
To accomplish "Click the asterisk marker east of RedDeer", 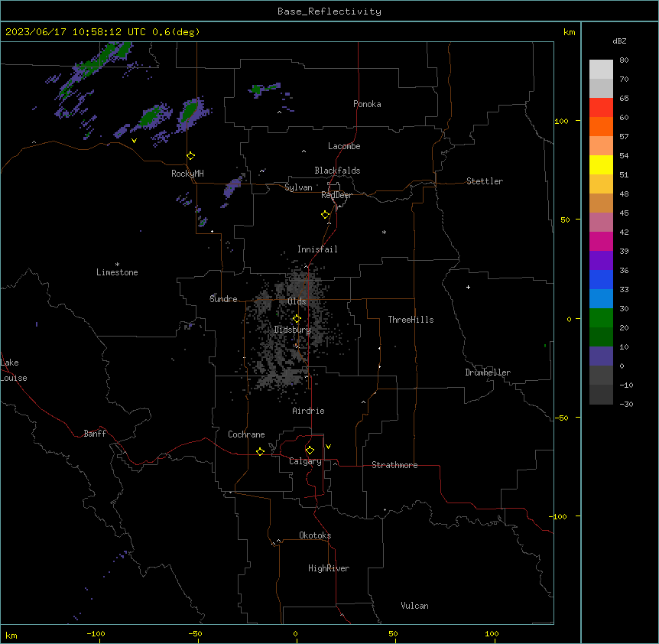I will [384, 232].
